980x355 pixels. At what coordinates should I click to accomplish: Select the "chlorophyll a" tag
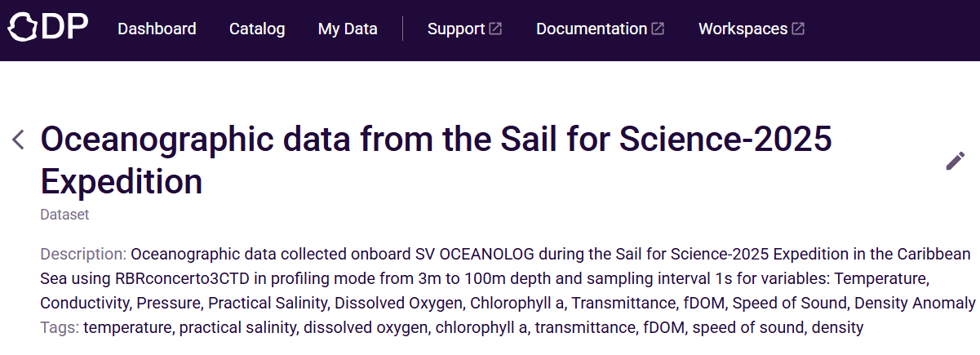481,328
